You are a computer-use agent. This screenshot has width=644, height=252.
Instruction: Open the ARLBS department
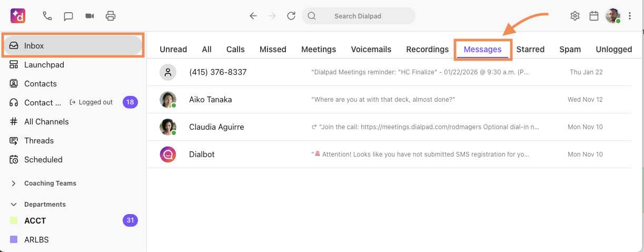[x=73, y=240]
